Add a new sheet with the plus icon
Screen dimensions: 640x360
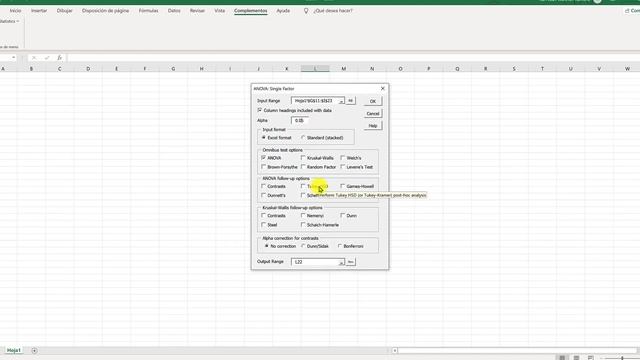click(34, 350)
